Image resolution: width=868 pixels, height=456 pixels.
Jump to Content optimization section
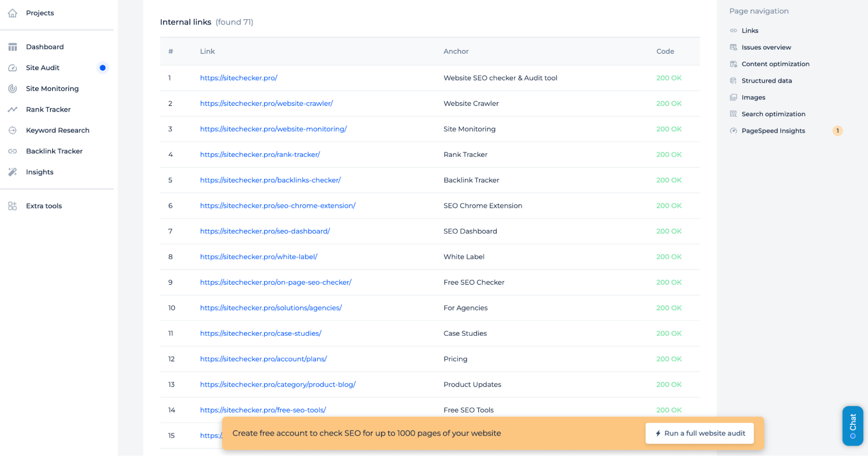point(776,64)
